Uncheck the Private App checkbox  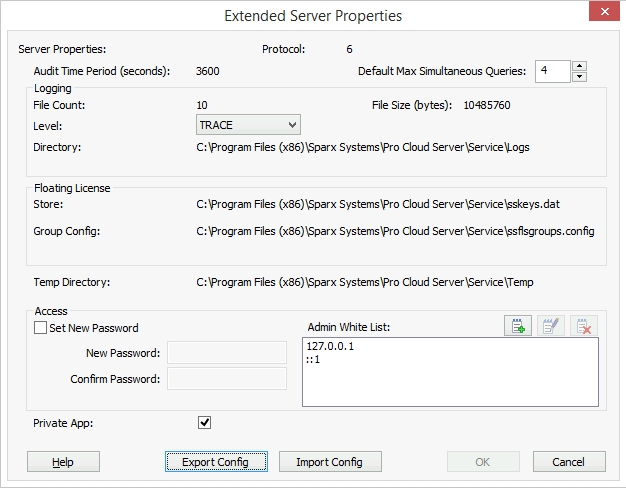pos(204,423)
